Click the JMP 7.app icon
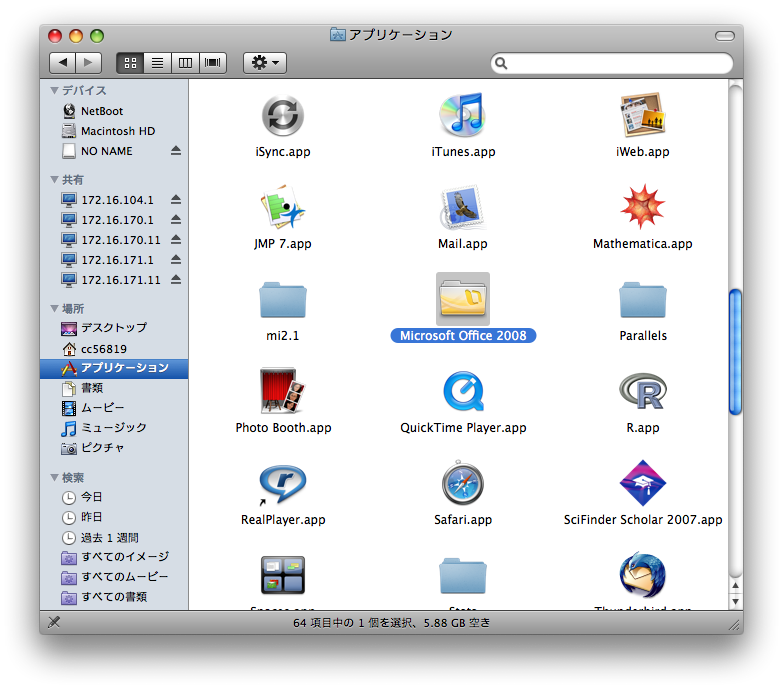Viewport: 783px width, 689px height. (283, 208)
